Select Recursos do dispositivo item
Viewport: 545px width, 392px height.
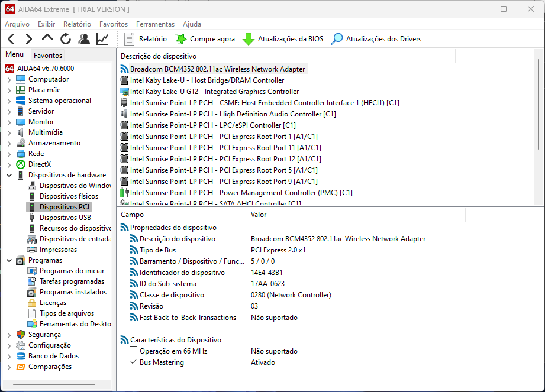(69, 228)
